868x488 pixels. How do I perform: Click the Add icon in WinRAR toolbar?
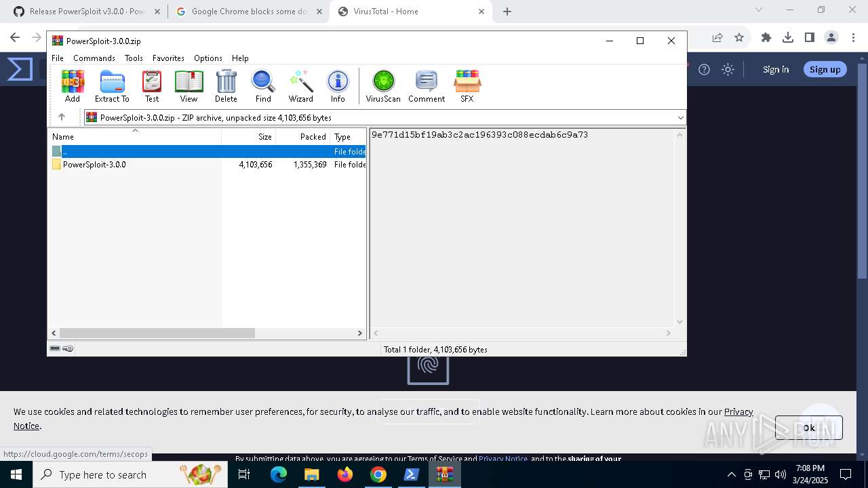[x=73, y=86]
